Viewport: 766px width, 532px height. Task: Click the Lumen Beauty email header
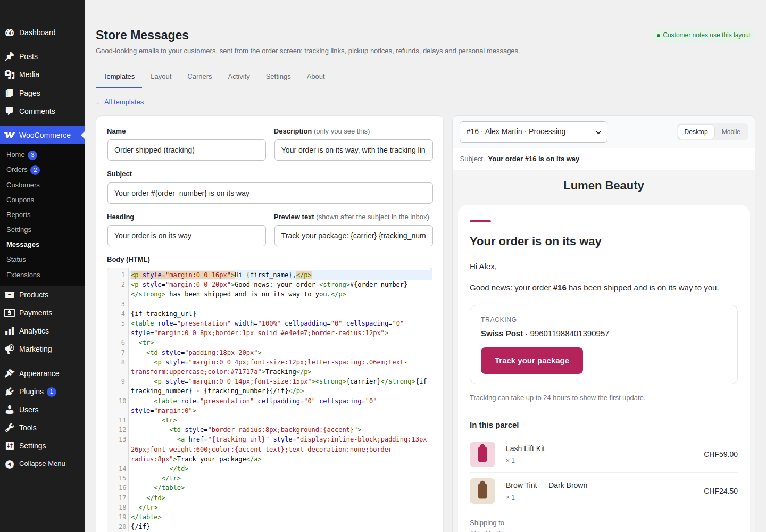click(604, 186)
